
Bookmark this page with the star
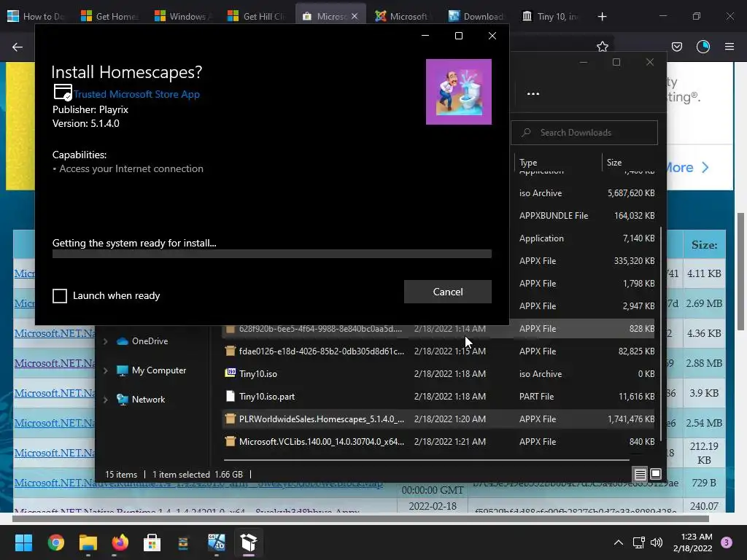pyautogui.click(x=602, y=46)
